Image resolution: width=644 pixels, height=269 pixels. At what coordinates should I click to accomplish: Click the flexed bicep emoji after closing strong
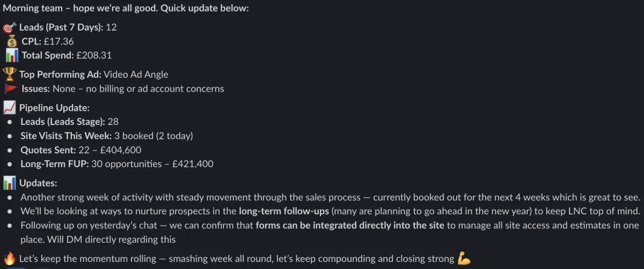(464, 259)
